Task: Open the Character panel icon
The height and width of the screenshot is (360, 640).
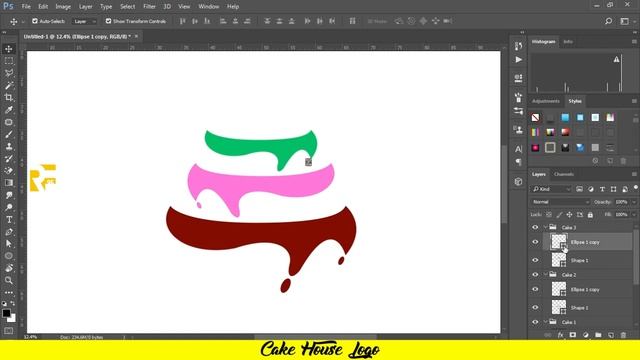Action: (x=518, y=149)
